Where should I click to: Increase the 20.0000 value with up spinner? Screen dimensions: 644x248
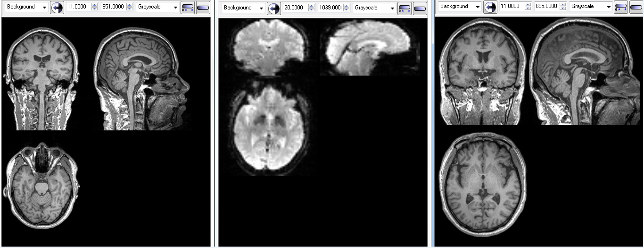point(311,6)
